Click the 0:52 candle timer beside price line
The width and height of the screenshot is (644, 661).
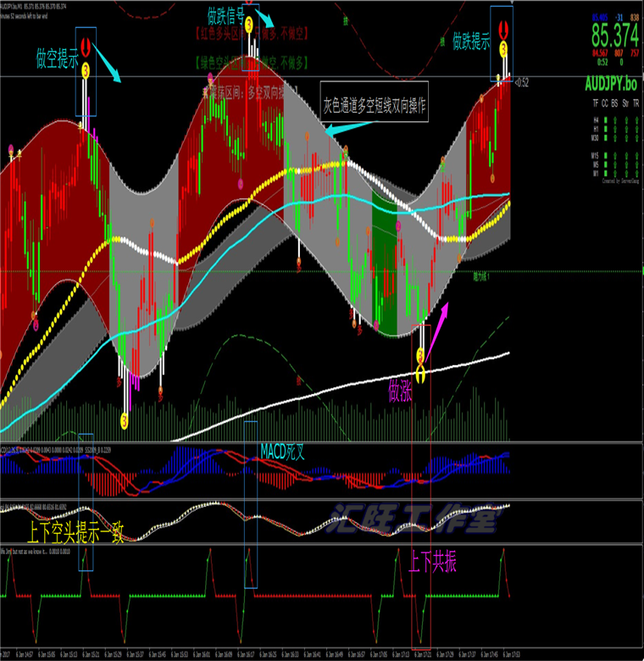point(522,82)
